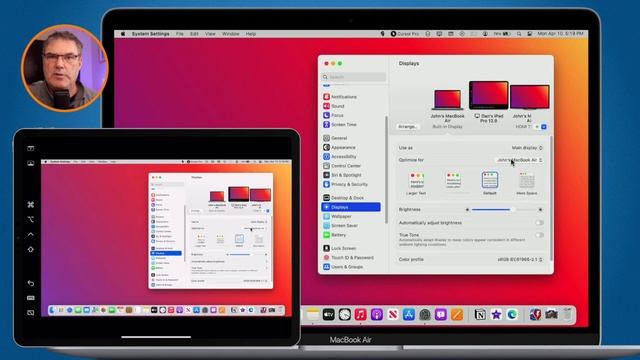Image resolution: width=640 pixels, height=360 pixels.
Task: Toggle Automatically adjust brightness switch
Action: (539, 223)
